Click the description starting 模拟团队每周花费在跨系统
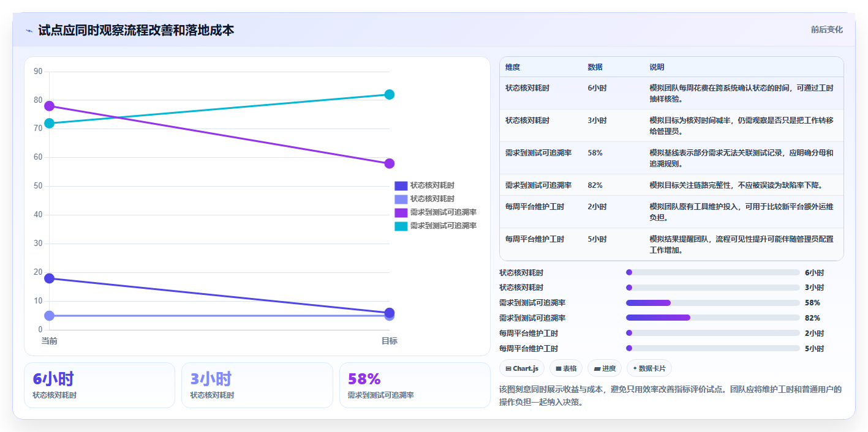This screenshot has height=432, width=868. [x=741, y=93]
